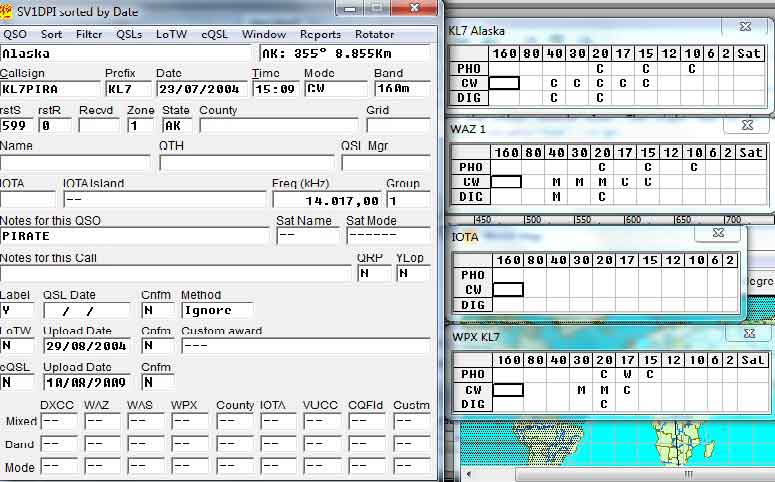Click PHO 17 cell W in WPX KL7
This screenshot has height=482, width=775.
click(x=627, y=374)
